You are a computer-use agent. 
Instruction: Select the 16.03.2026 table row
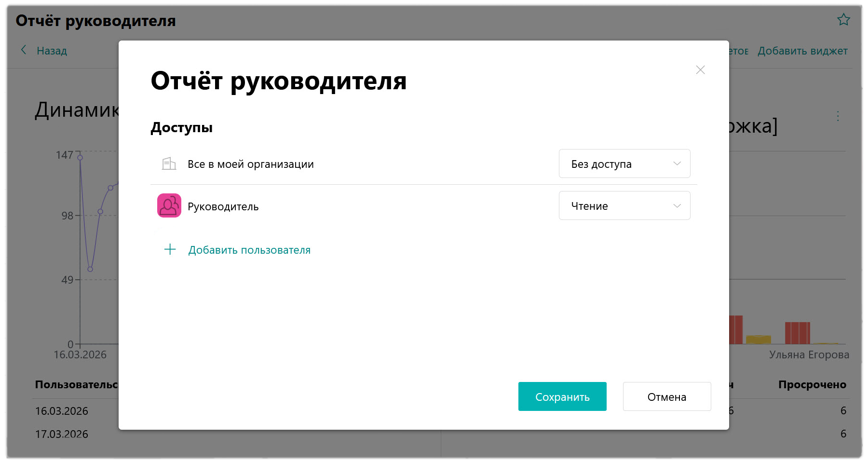pyautogui.click(x=62, y=411)
